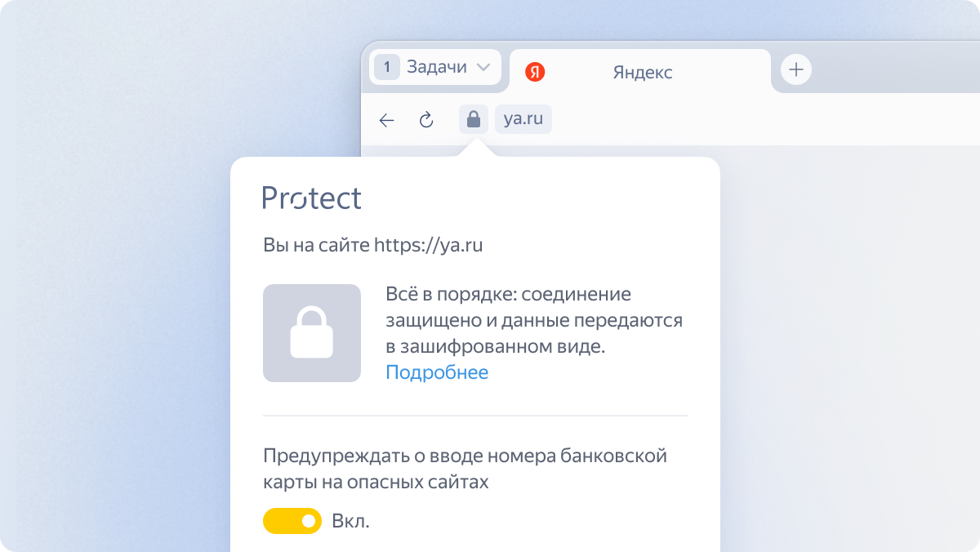Click the padlock icon in the address bar

pos(473,119)
